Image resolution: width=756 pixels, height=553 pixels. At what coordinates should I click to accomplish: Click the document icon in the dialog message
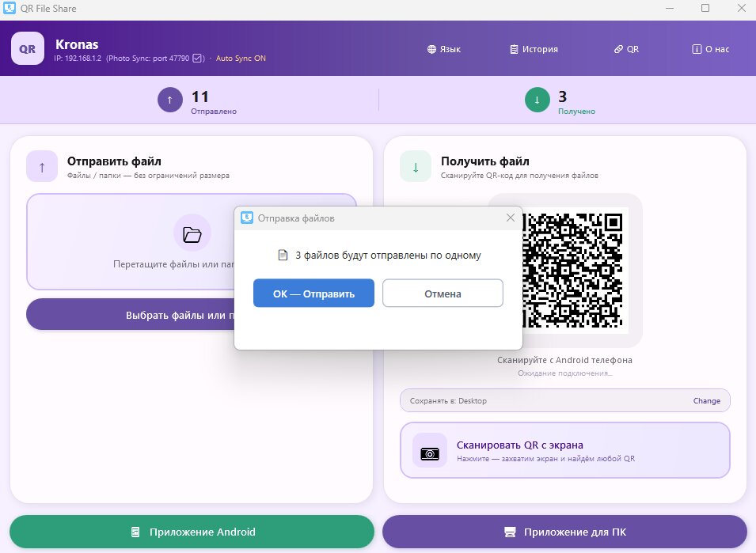(283, 256)
